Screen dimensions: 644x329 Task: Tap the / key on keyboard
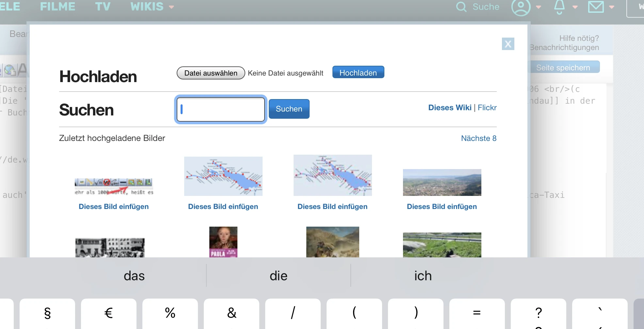[x=293, y=314]
